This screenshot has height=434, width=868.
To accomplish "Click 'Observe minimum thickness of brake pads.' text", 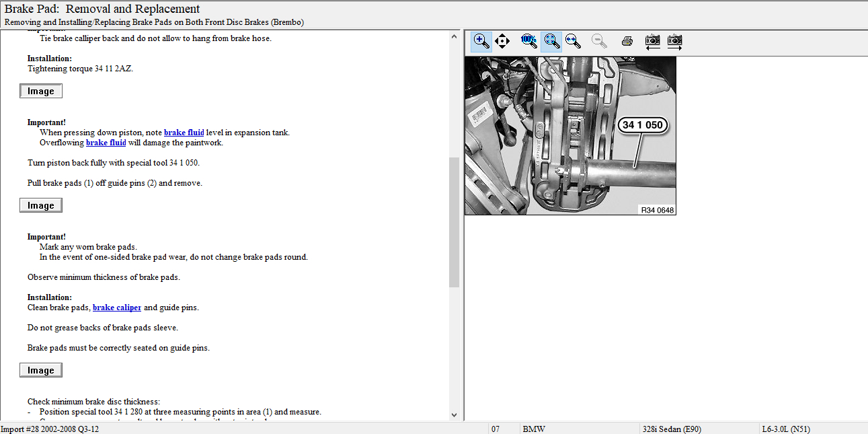I will [x=104, y=277].
